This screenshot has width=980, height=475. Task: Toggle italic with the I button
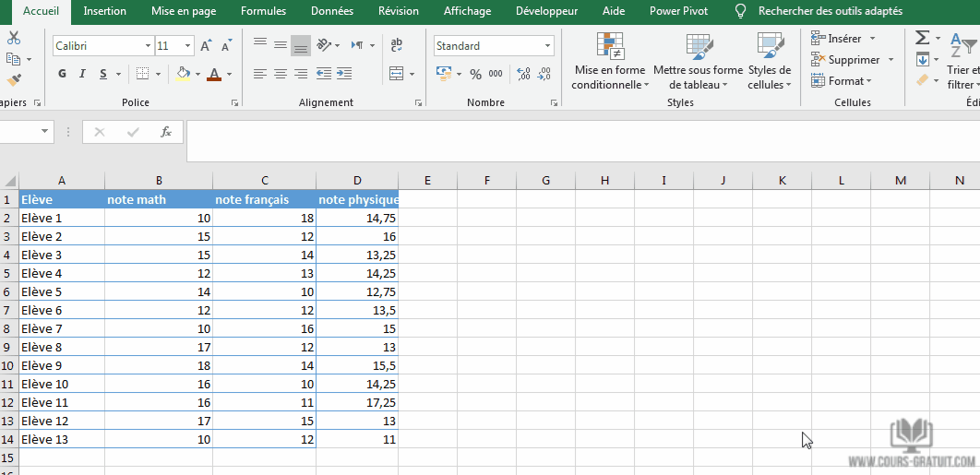tap(82, 74)
